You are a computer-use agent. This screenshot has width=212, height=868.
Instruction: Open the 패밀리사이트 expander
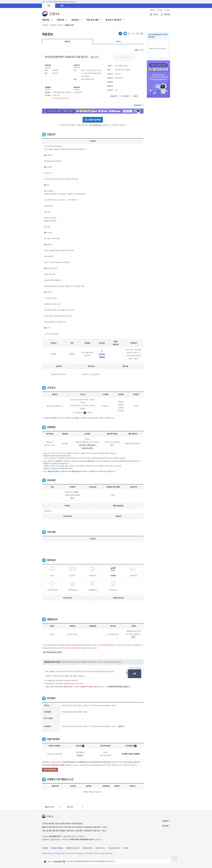[x=53, y=807]
